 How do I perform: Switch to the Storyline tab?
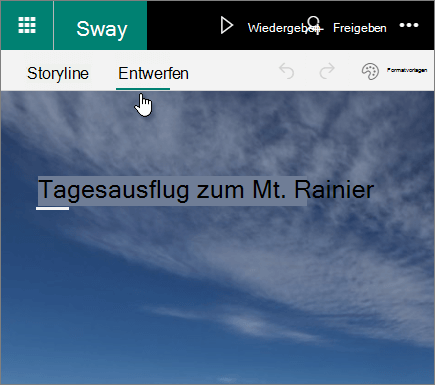tap(58, 73)
